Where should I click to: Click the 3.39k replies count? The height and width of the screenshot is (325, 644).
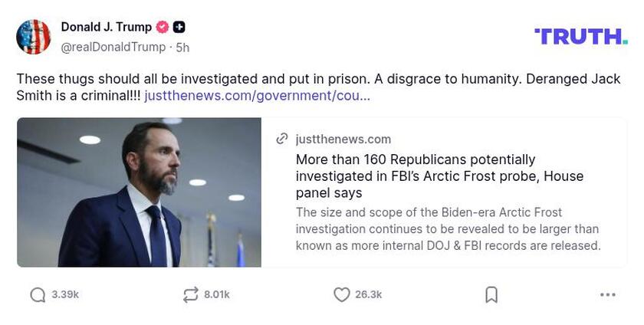pos(65,295)
